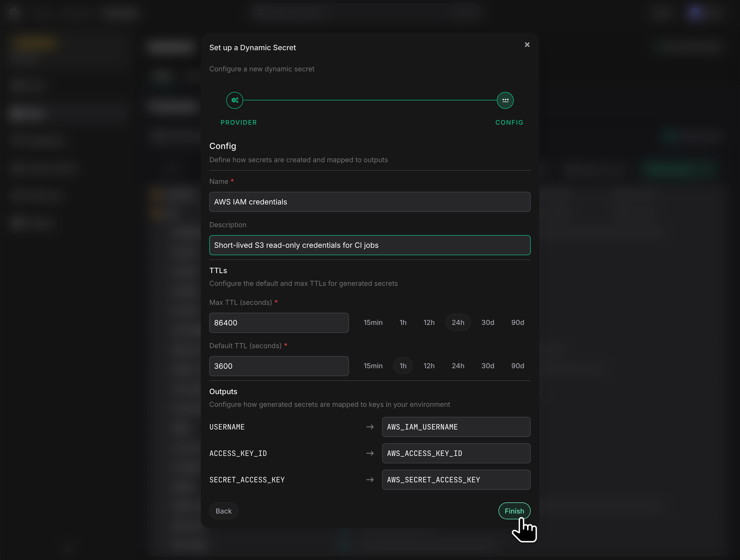Click the Max TTL seconds input
Viewport: 740px width, 560px height.
tap(279, 323)
